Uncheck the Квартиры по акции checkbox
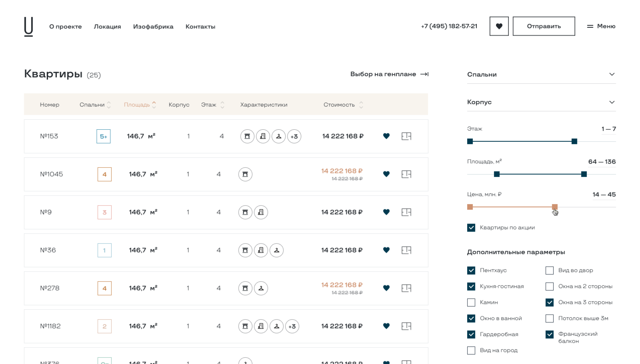Viewport: 640px width, 364px height. click(471, 228)
